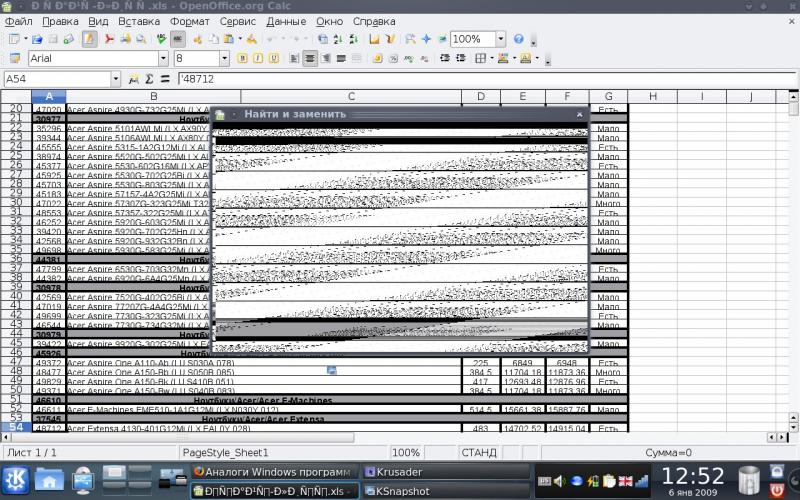Click the Hyperlink icon
This screenshot has height=500, width=800.
[x=322, y=39]
